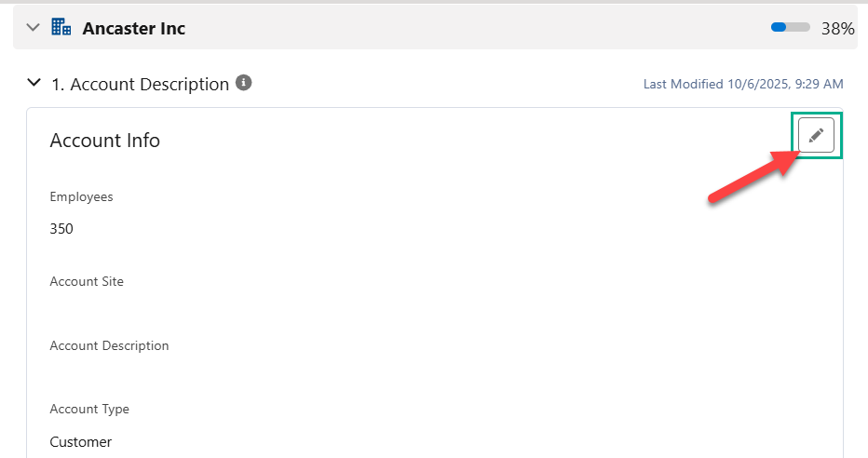Click the 1. Account Description heading text
Viewport: 868px width, 458px height.
pos(140,84)
